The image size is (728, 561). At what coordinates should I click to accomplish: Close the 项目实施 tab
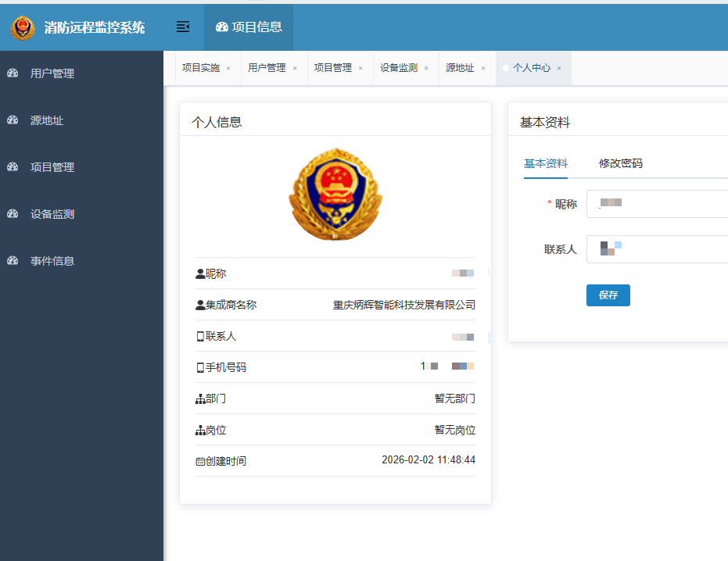click(x=228, y=69)
